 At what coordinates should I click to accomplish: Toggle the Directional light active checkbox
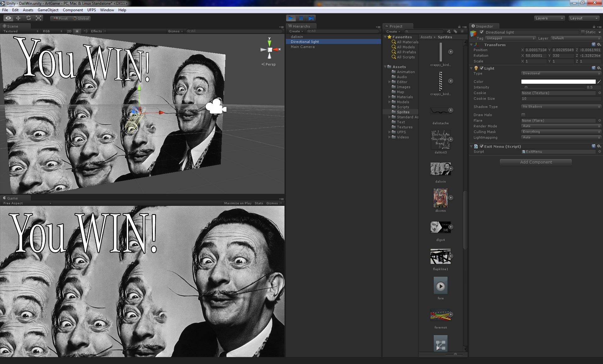point(481,32)
